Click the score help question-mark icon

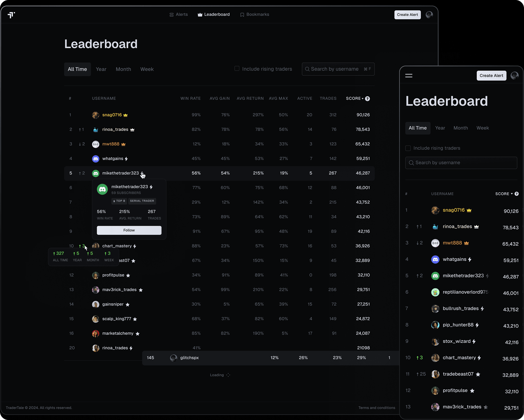coord(367,99)
